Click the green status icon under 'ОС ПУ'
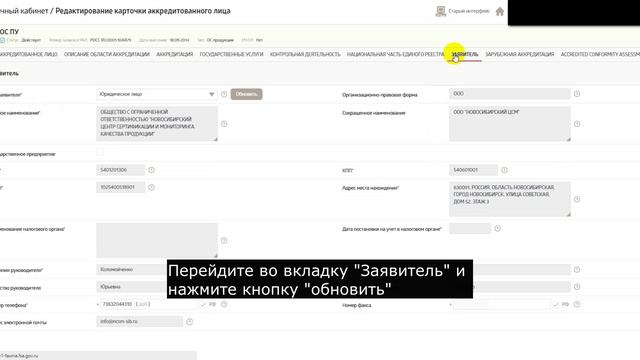 click(2, 40)
